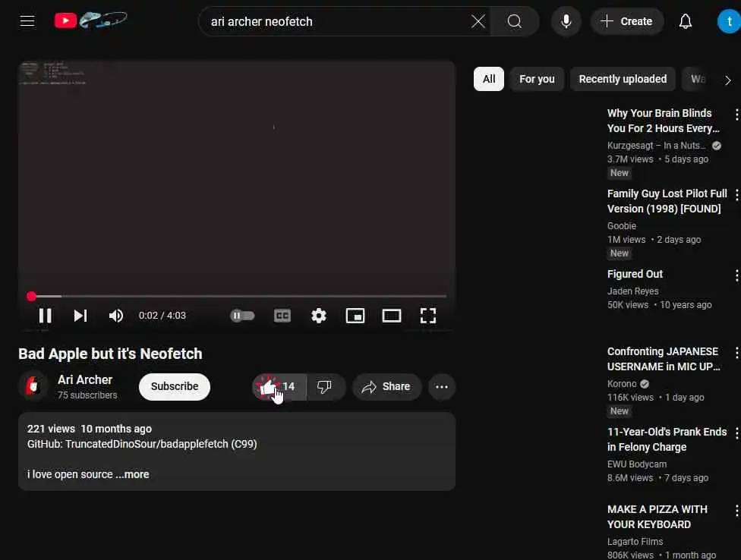
Task: Click the Lagarto Films channel name
Action: (635, 542)
